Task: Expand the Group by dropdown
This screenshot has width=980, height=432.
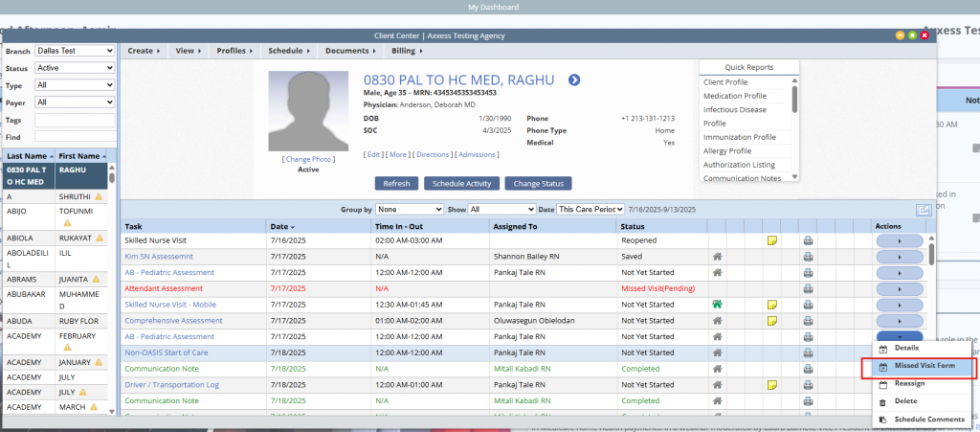Action: click(410, 209)
